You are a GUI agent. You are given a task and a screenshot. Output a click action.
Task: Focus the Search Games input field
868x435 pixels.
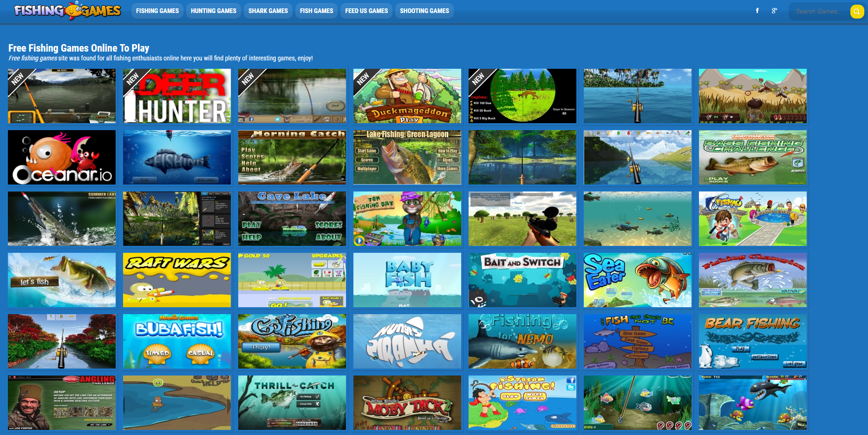point(820,11)
